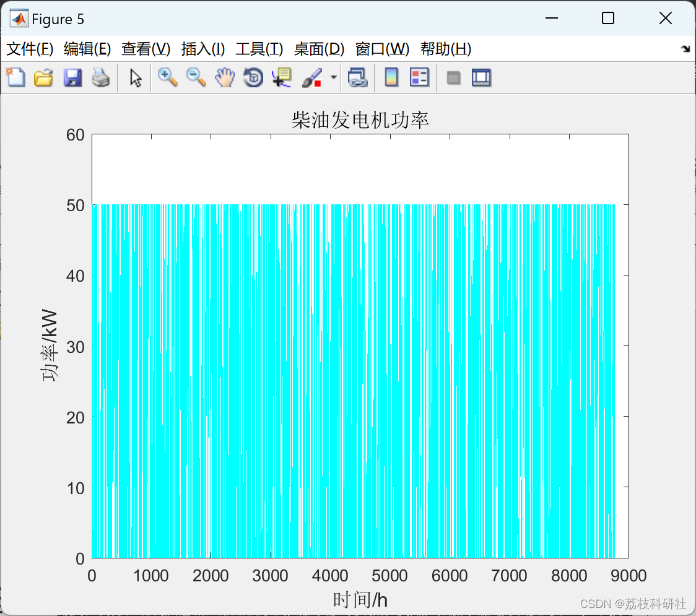Image resolution: width=696 pixels, height=616 pixels.
Task: Open the 文件(F) menu
Action: [x=30, y=49]
